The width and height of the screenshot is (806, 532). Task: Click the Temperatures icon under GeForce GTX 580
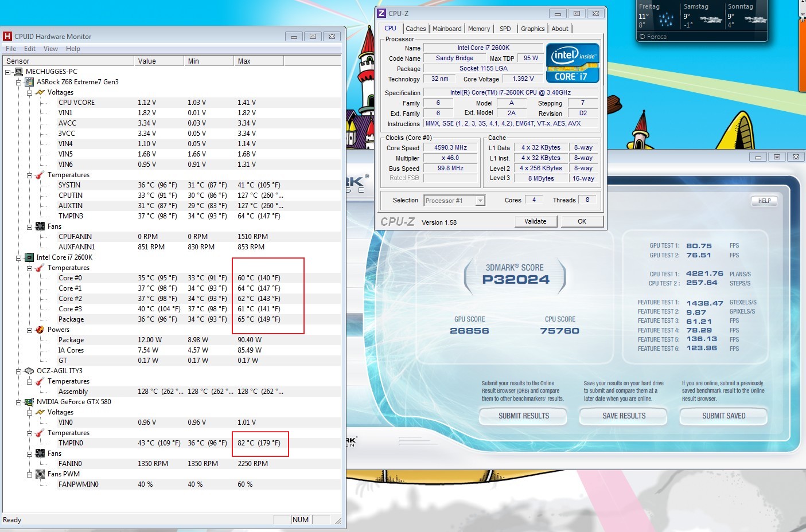point(40,433)
